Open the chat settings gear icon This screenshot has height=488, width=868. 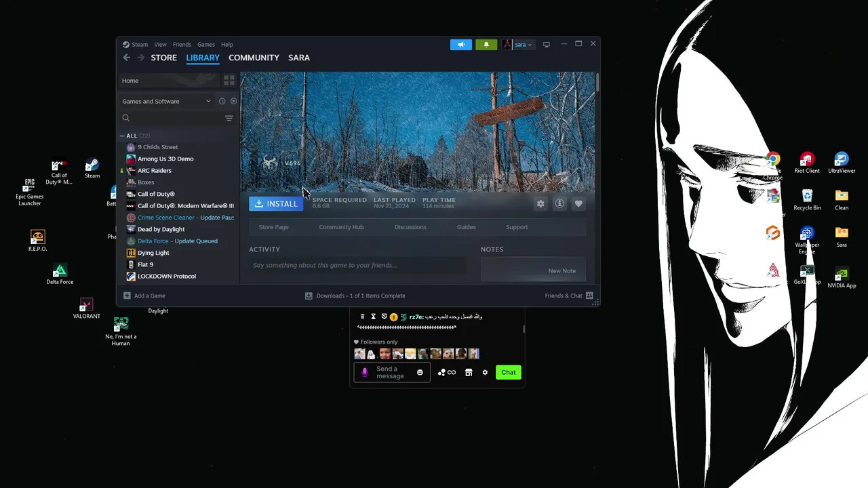[x=485, y=372]
